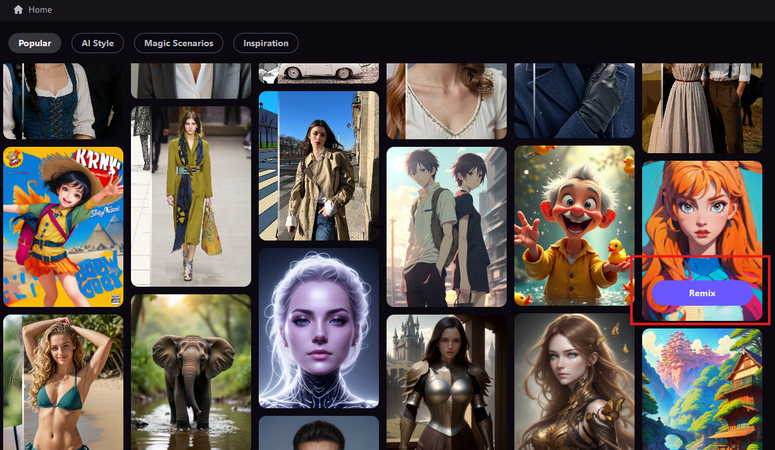775x450 pixels.
Task: Click the Home house icon
Action: point(18,9)
